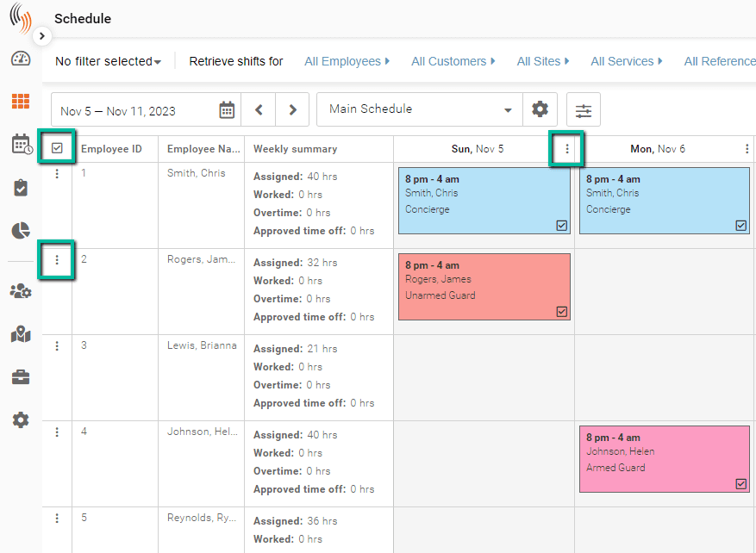
Task: Open the date range calendar picker
Action: (227, 109)
